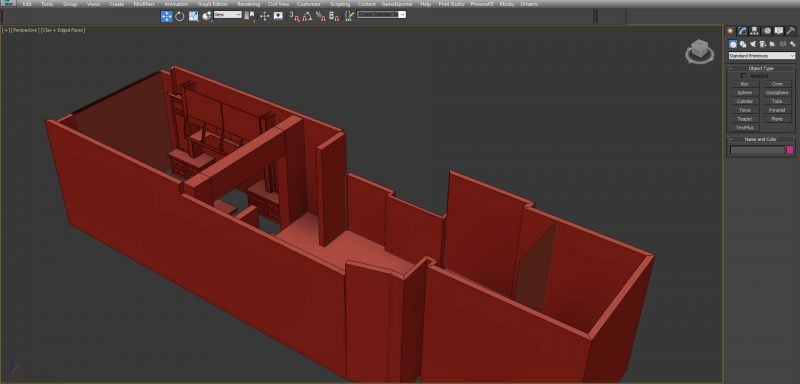Click the Torus primitive button
The image size is (800, 384).
coord(745,110)
